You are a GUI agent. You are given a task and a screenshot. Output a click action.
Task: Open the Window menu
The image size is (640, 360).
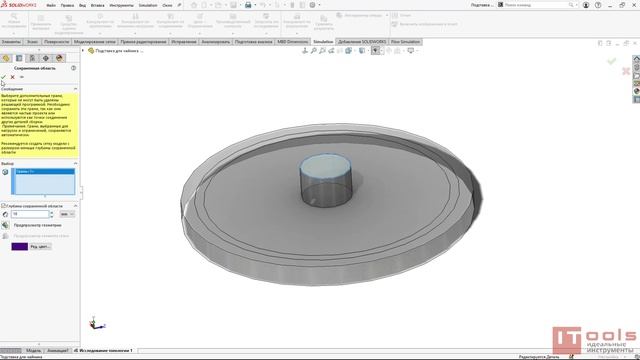167,5
